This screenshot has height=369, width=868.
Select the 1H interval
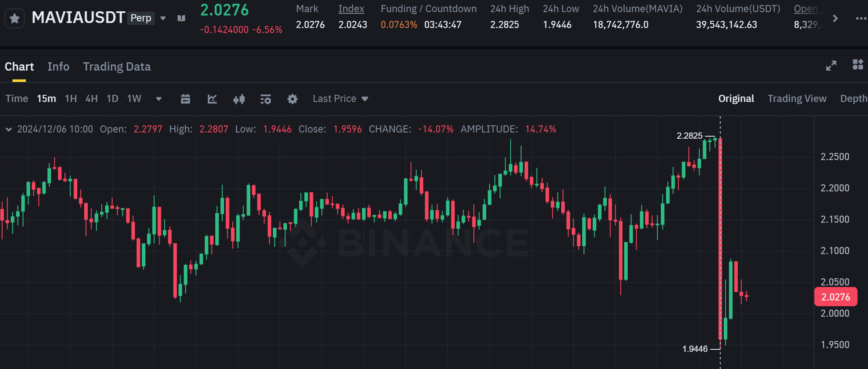71,99
